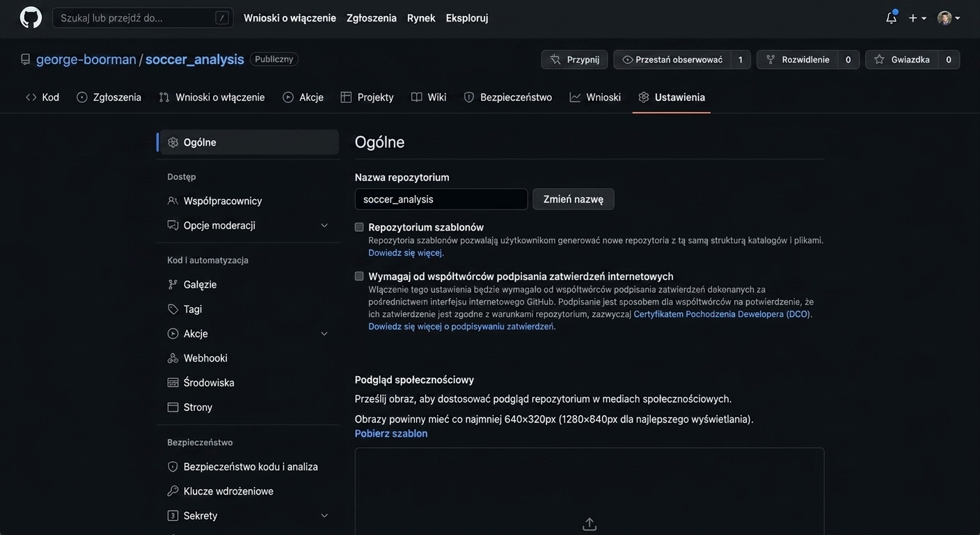Switch to the Projekty tab
The image size is (980, 535).
(x=367, y=98)
